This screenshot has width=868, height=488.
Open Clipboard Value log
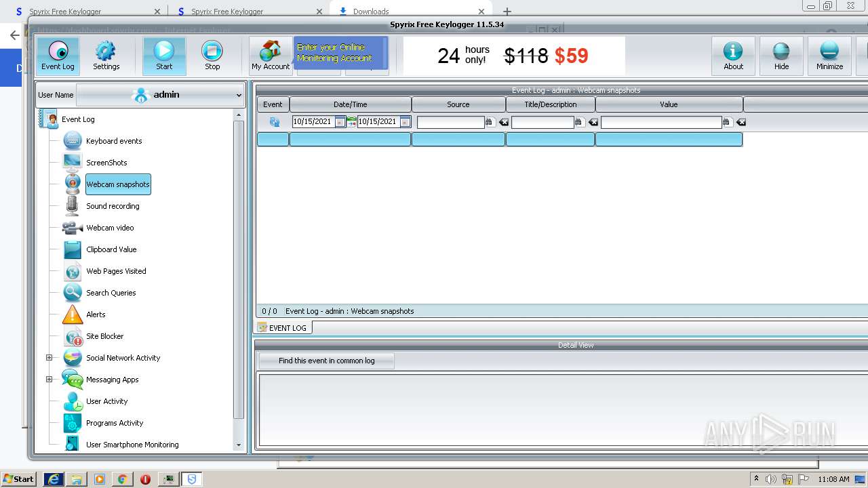click(x=111, y=249)
